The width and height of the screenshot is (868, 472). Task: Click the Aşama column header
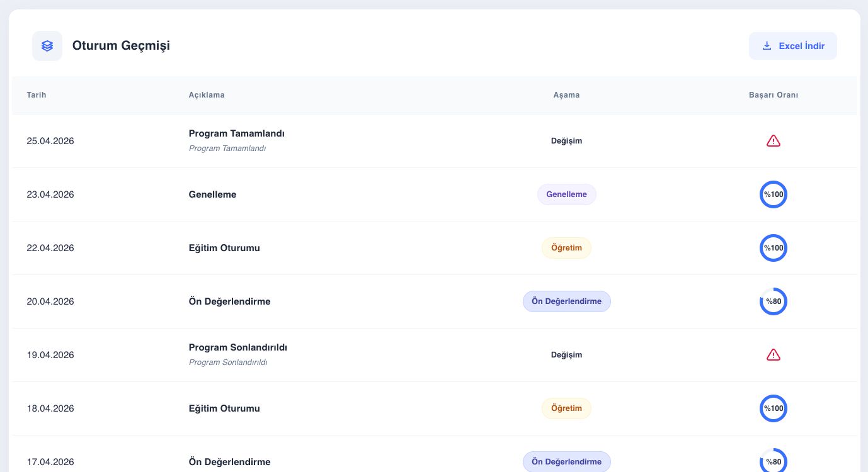click(566, 95)
